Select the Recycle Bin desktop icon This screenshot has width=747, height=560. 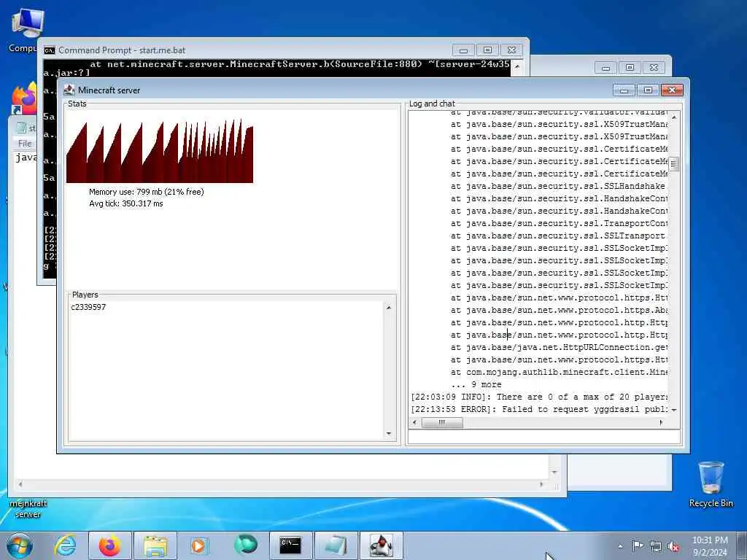click(x=711, y=484)
